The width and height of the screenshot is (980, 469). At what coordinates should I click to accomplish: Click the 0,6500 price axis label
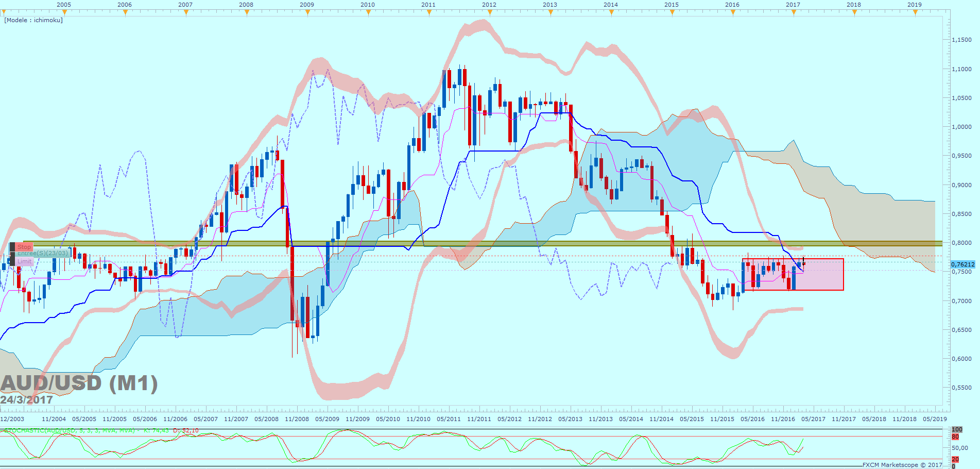(962, 330)
